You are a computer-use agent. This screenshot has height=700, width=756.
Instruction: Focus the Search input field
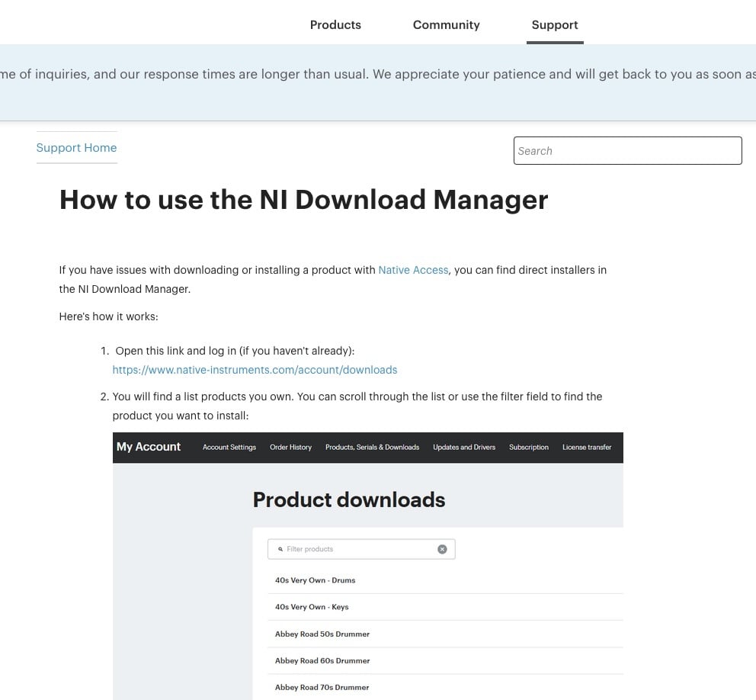point(627,150)
